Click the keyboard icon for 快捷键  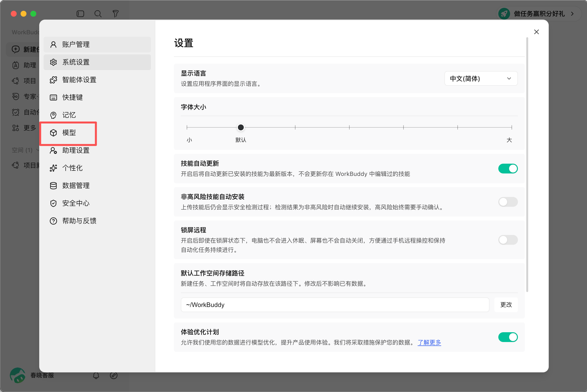click(x=53, y=98)
